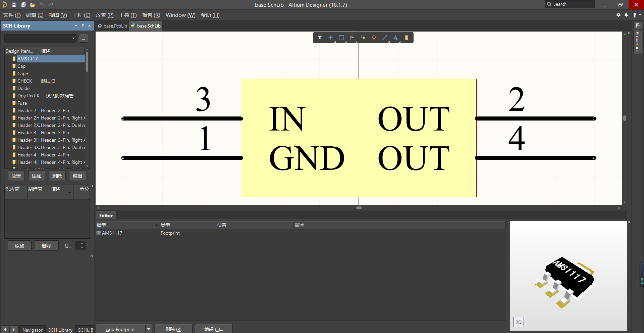Click 删除 button under component list
The image size is (644, 333).
coord(57,176)
